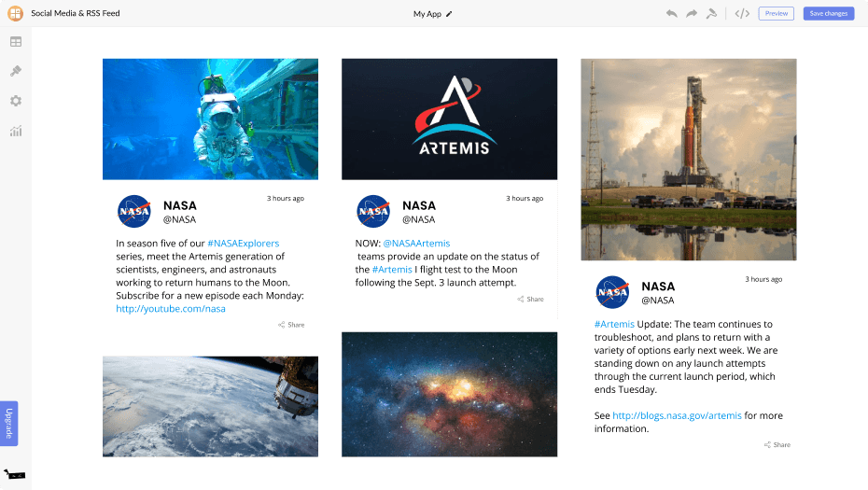This screenshot has width=868, height=490.
Task: Click the Social Media & RSS Feed title
Action: tap(76, 13)
